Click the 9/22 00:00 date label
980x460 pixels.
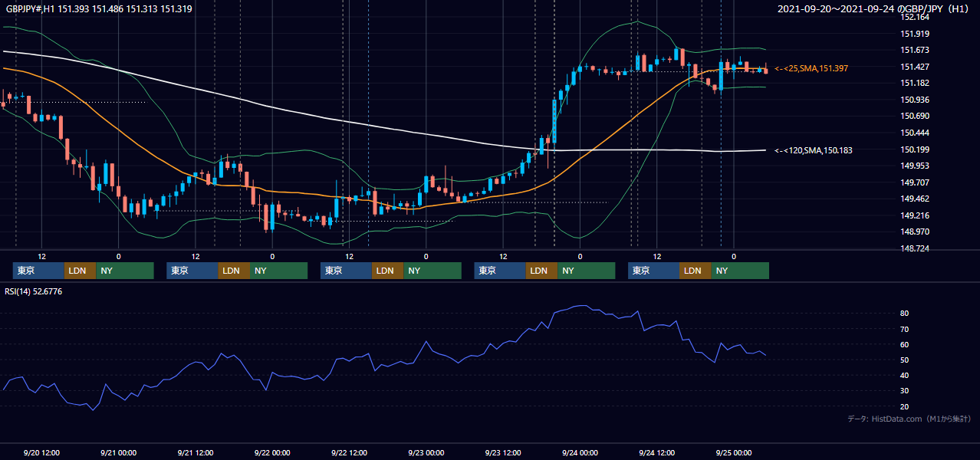point(272,452)
